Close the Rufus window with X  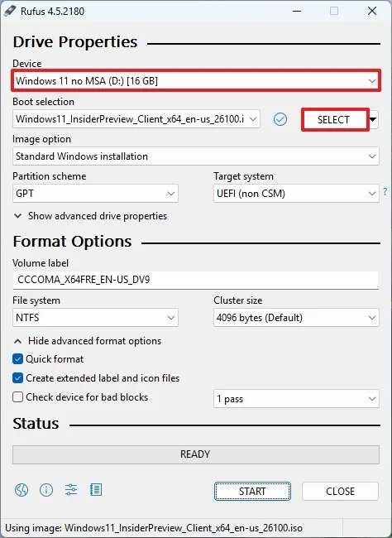[372, 11]
